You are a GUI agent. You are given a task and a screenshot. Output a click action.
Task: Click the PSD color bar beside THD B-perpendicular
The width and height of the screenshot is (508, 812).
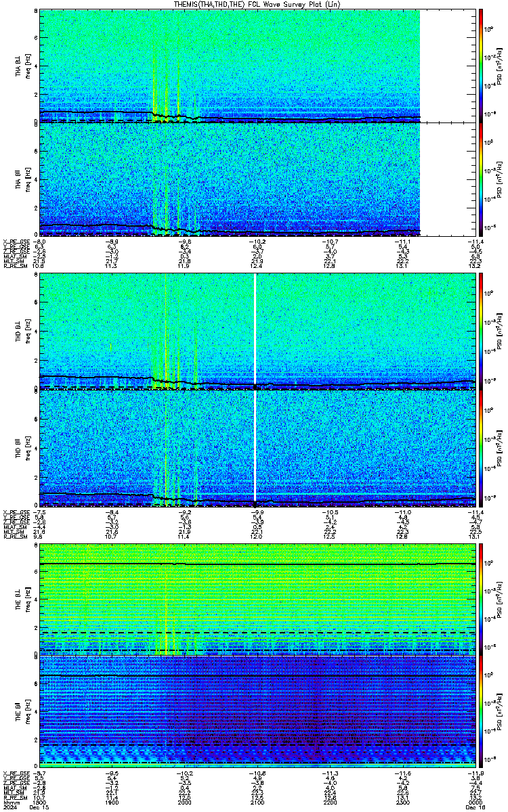point(481,331)
